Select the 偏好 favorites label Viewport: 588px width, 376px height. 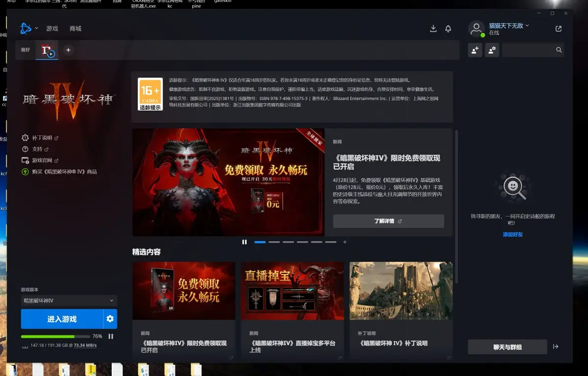coord(25,50)
